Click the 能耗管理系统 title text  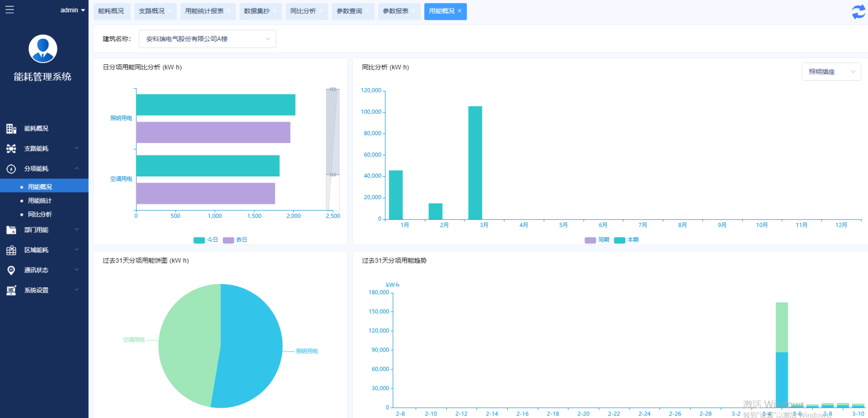click(43, 77)
